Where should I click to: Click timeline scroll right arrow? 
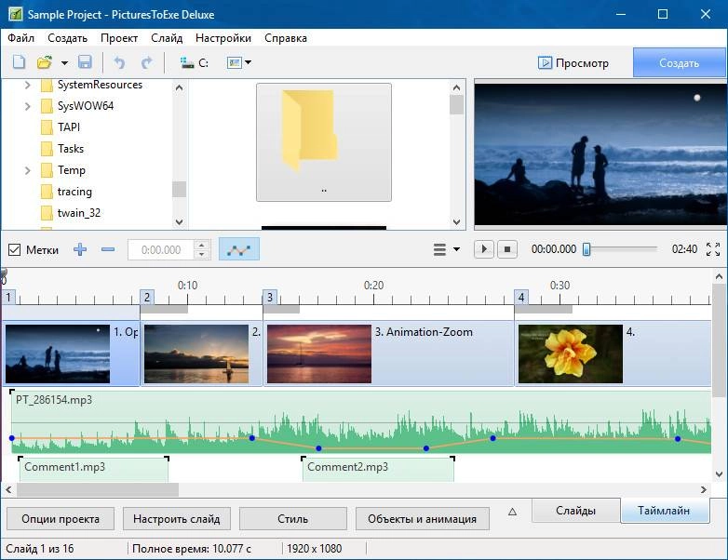[x=704, y=489]
